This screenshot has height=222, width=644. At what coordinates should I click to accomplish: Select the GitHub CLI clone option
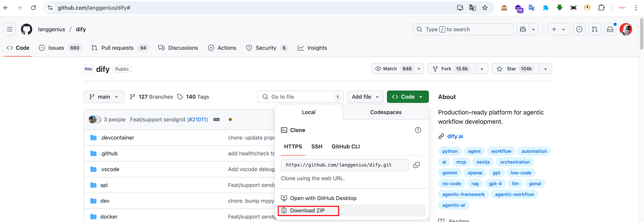(x=345, y=147)
